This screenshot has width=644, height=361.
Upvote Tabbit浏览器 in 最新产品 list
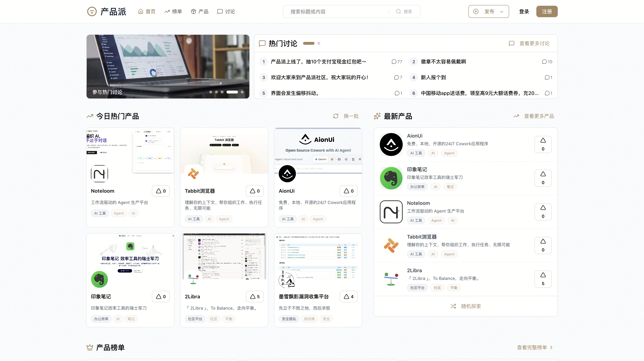click(543, 246)
